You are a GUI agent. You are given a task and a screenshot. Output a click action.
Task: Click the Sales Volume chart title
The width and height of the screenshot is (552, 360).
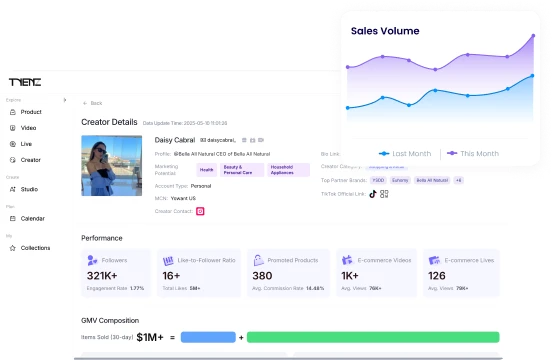385,31
